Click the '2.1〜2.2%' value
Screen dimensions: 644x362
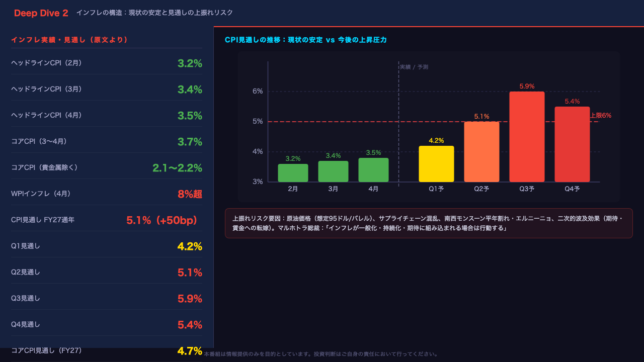(177, 168)
